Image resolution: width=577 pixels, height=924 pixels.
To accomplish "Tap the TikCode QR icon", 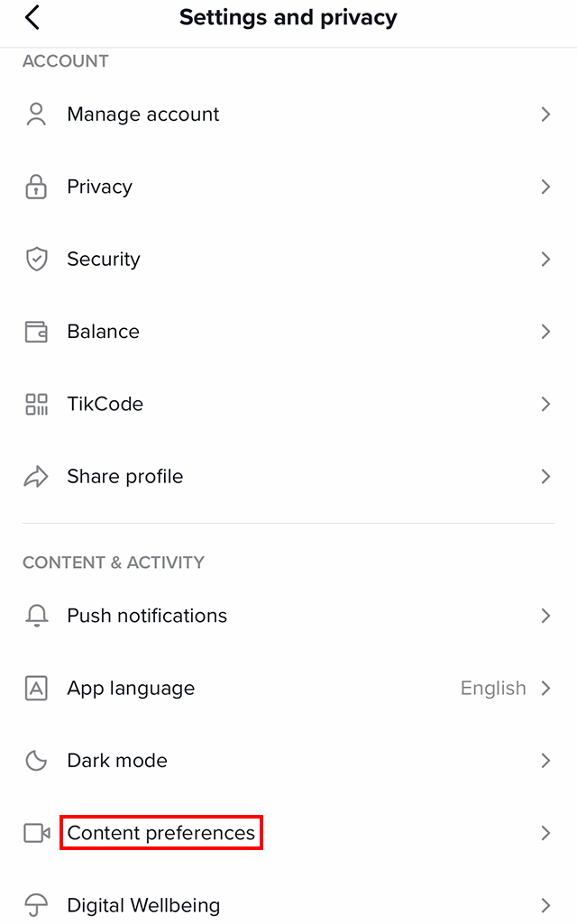I will [36, 404].
